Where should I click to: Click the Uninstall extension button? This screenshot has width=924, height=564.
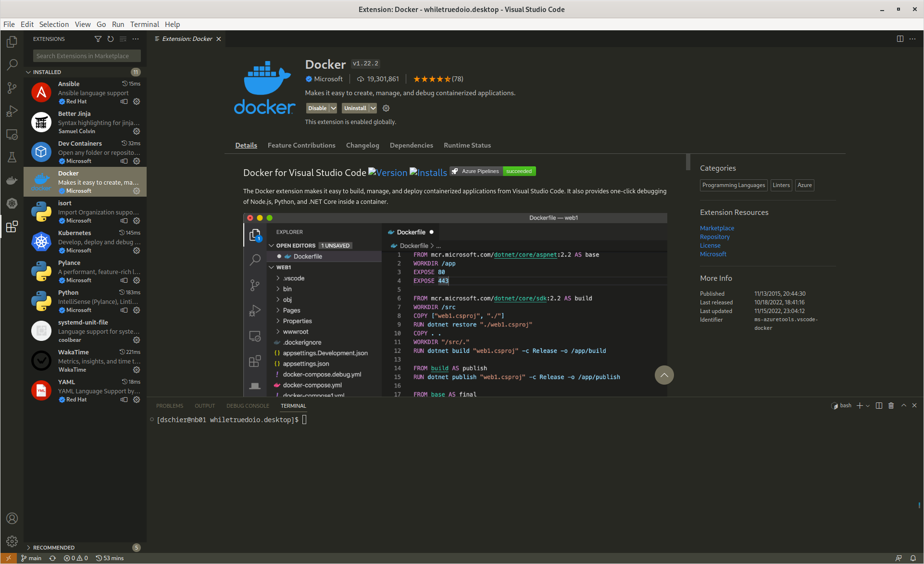click(355, 108)
